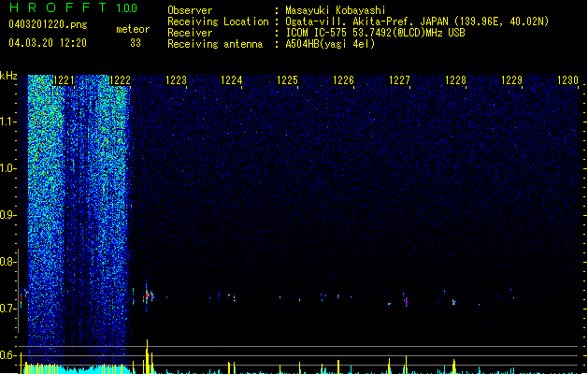Click the 1225 time marker
The height and width of the screenshot is (374, 588).
pos(287,80)
